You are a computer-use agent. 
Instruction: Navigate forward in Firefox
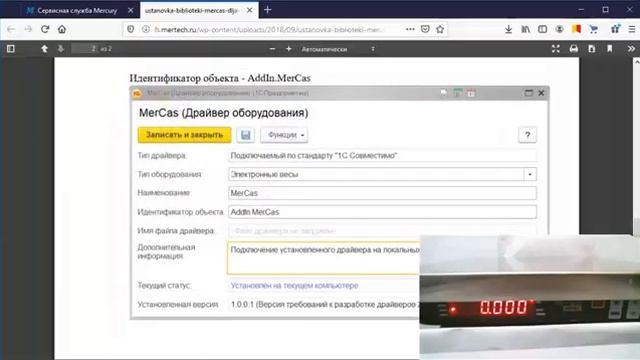coord(28,29)
